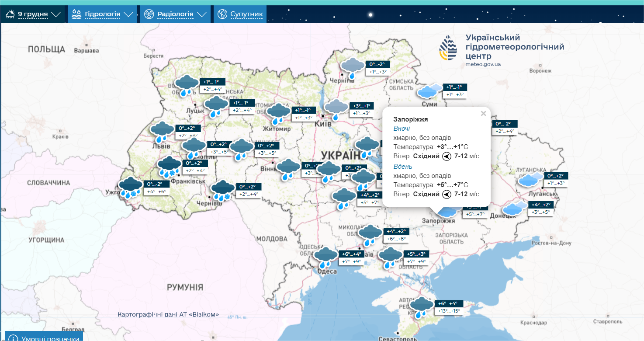
Task: Open the rain icon beside +5°...+3° in Херсон
Action: click(x=390, y=257)
